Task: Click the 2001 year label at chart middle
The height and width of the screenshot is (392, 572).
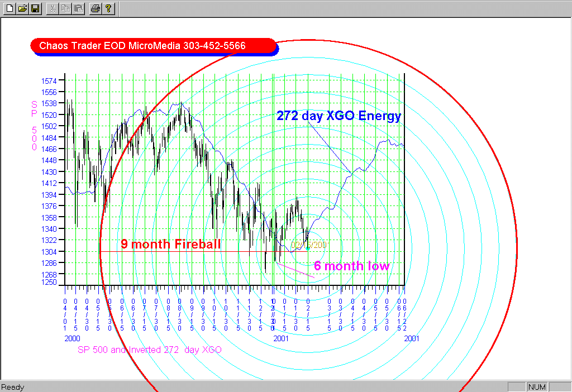Action: click(281, 339)
